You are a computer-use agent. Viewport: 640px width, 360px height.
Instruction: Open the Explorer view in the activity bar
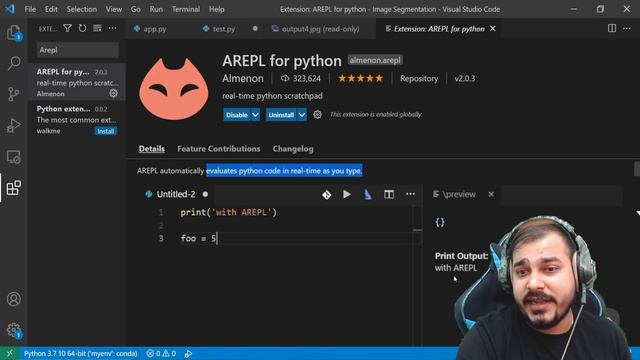click(14, 33)
